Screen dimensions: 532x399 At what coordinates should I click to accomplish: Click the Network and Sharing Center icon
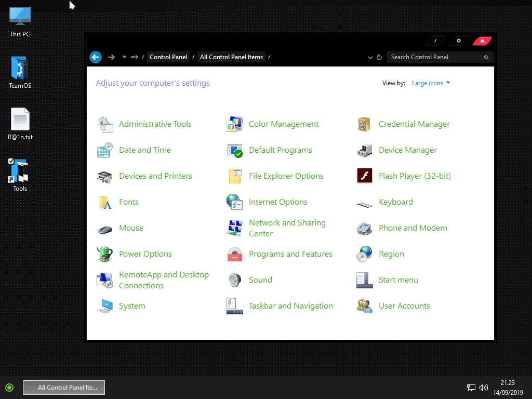pos(235,229)
